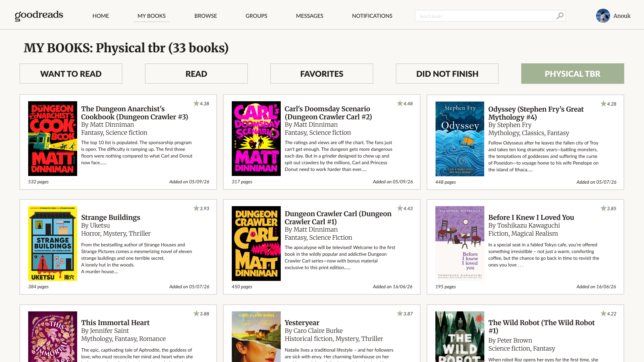
Task: Open the BROWSE menu
Action: (x=206, y=16)
